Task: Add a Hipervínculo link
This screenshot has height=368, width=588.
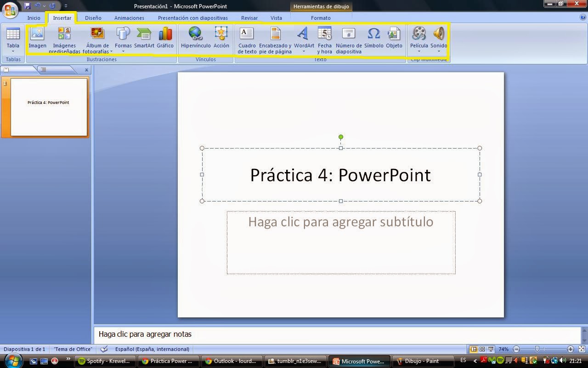Action: [x=196, y=38]
